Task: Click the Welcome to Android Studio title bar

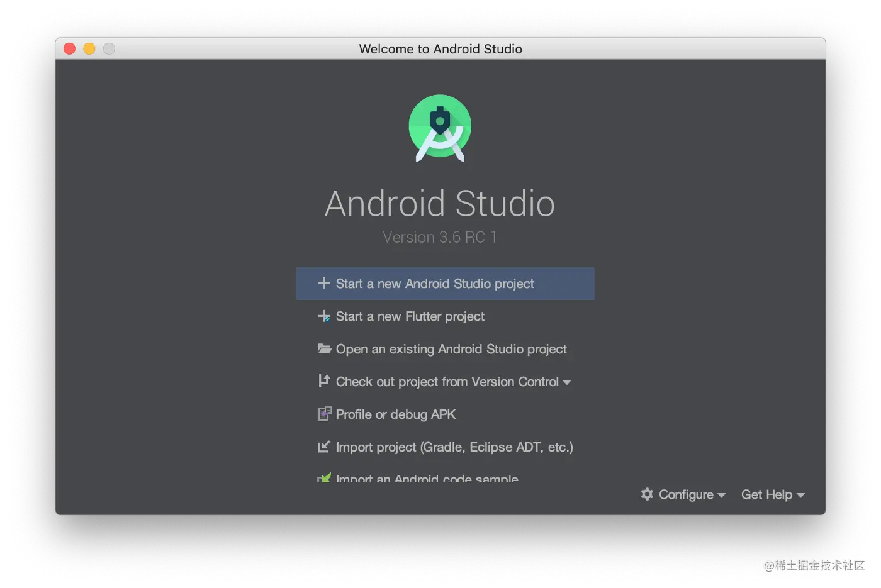Action: [441, 49]
